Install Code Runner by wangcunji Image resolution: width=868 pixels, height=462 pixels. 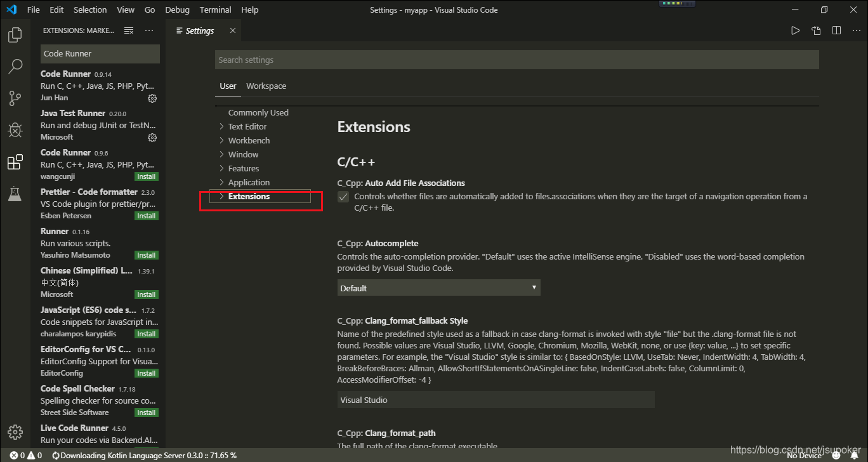(x=147, y=176)
